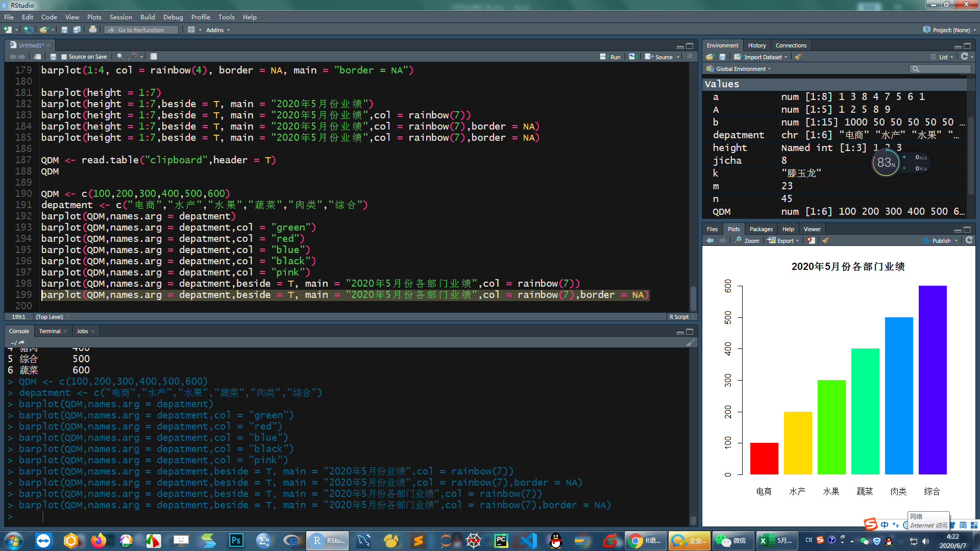This screenshot has width=980, height=551.
Task: Clear environment objects with the broom icon
Action: coord(799,57)
